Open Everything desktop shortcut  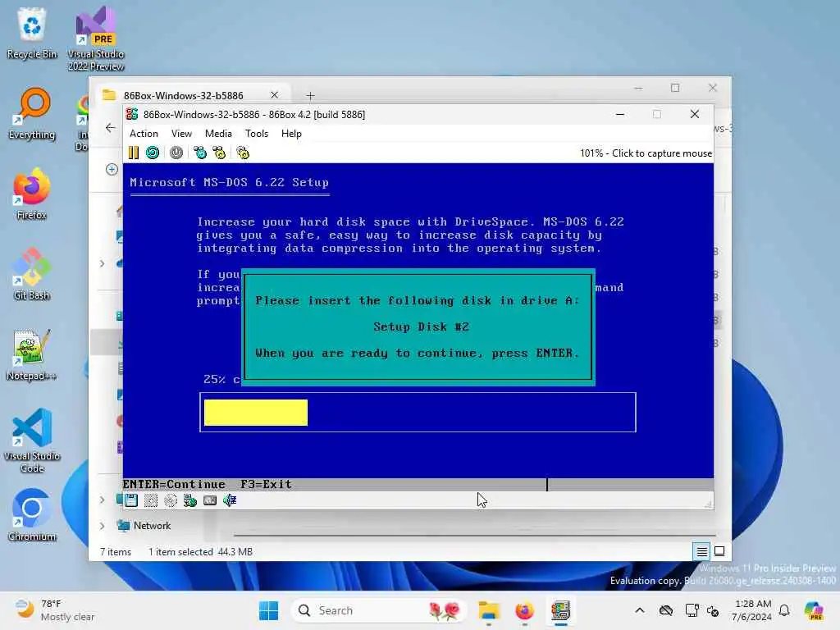[32, 113]
